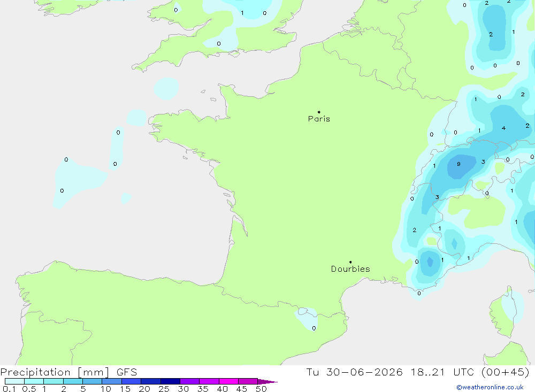Viewport: 535px width, 392px height.
Task: Pick the 0.1–0.5 mm legend swatch
Action: tap(14, 381)
